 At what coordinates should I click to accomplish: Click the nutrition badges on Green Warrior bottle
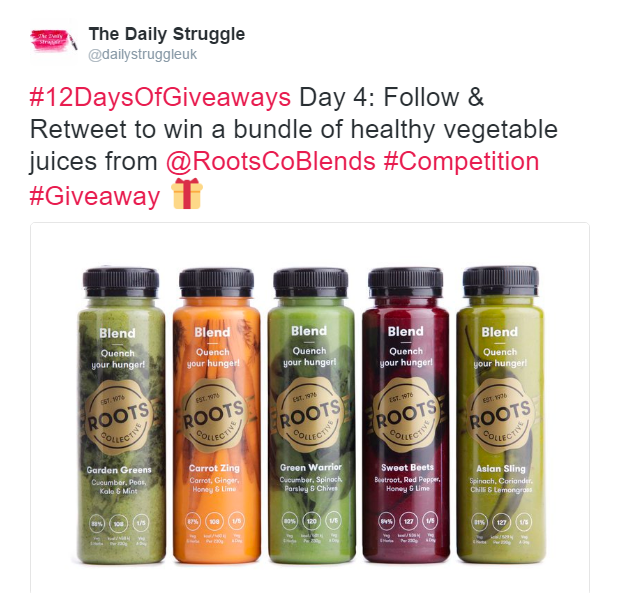click(311, 521)
